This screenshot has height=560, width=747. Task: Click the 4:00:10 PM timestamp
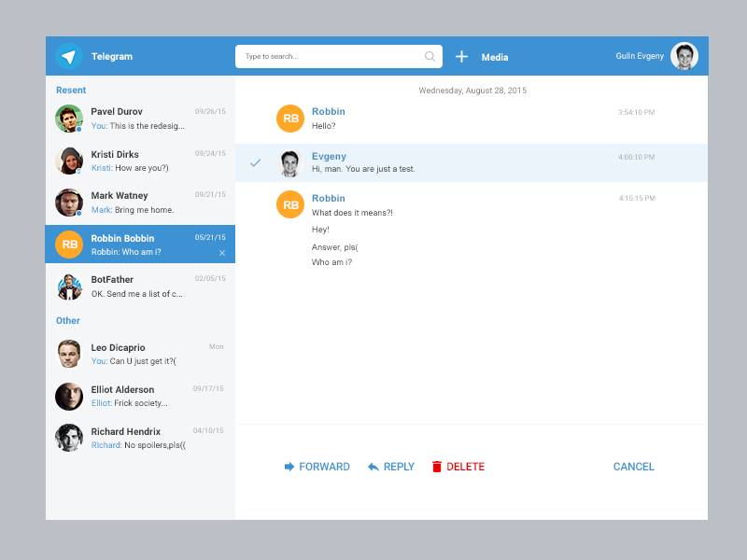[637, 157]
